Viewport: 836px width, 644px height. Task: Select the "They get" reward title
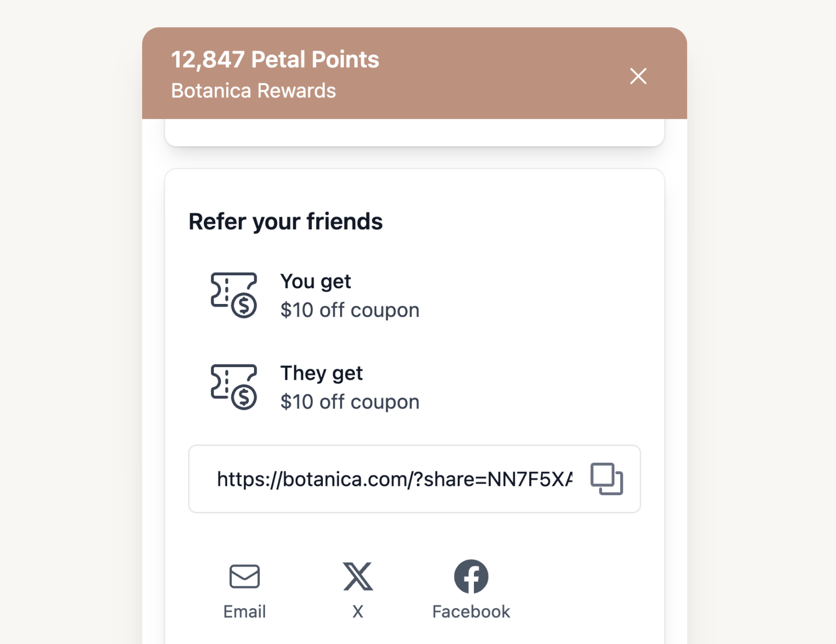click(x=321, y=373)
